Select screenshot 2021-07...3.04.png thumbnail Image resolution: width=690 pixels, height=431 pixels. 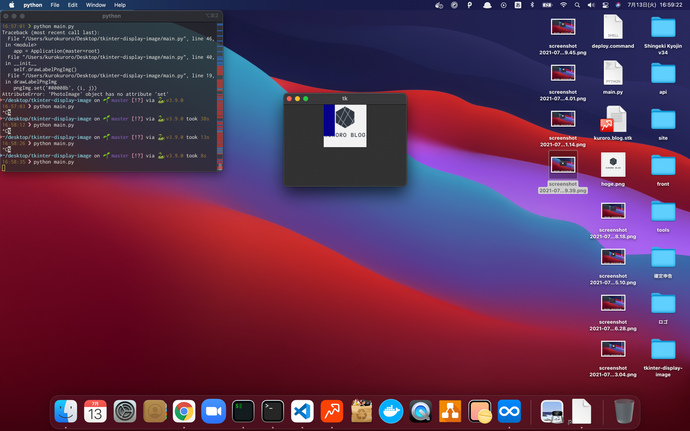pos(613,349)
